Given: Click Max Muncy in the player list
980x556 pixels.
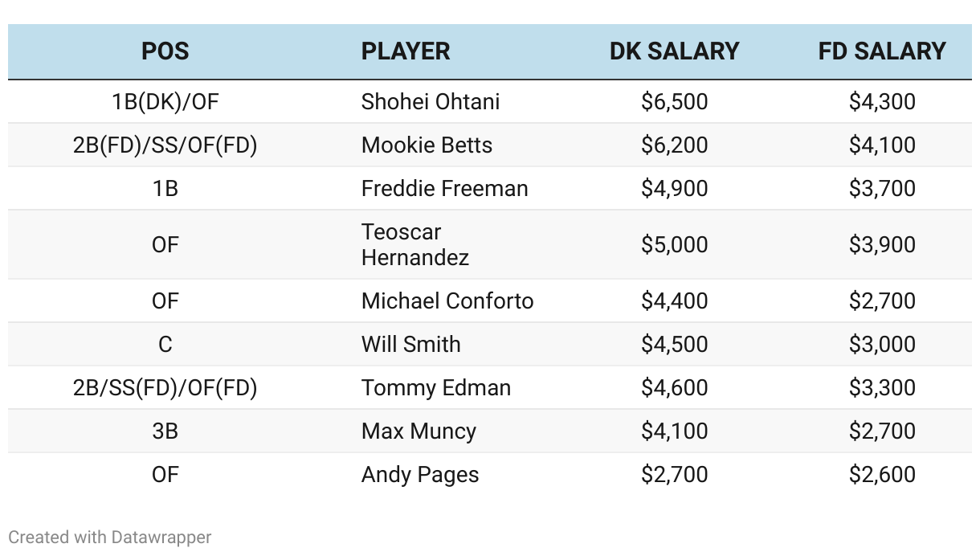Looking at the screenshot, I should 419,431.
